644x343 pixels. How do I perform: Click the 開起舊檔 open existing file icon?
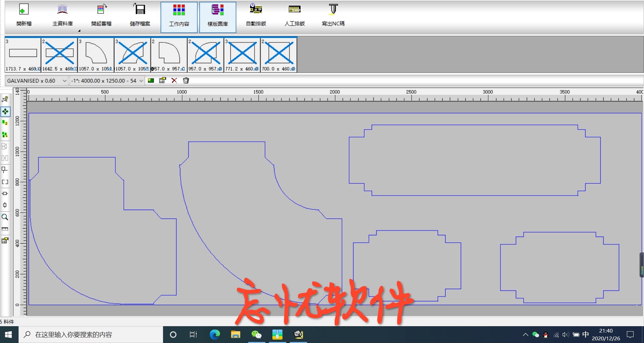click(101, 15)
